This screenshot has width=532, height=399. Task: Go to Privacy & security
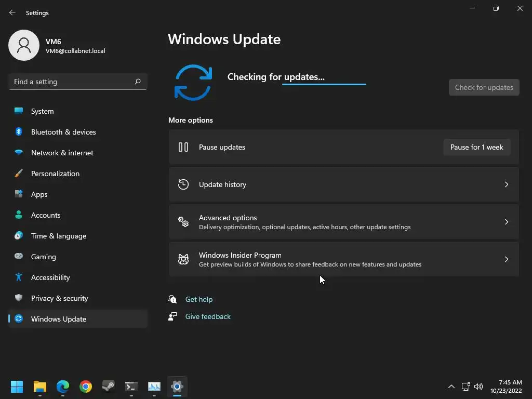(x=78, y=298)
